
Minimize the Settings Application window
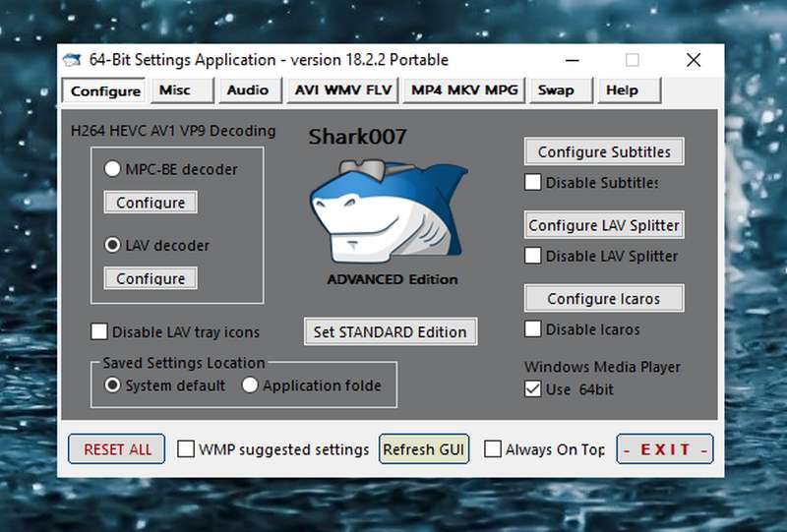coord(573,60)
